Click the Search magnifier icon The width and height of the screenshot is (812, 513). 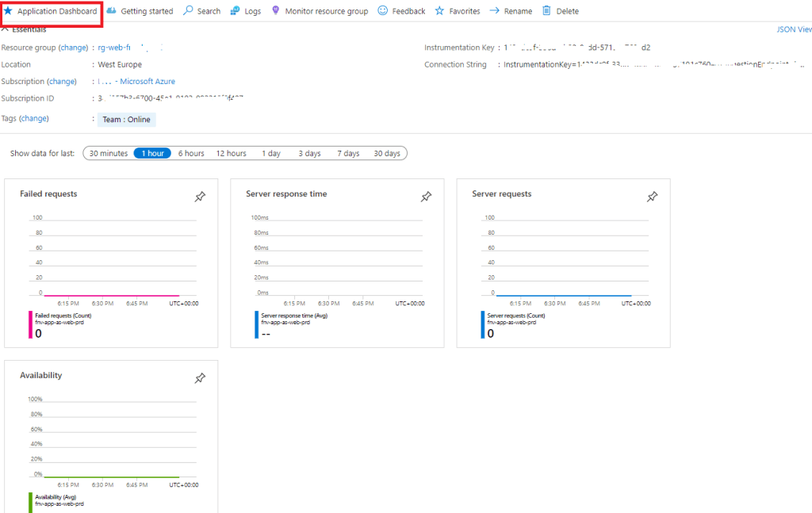[188, 10]
